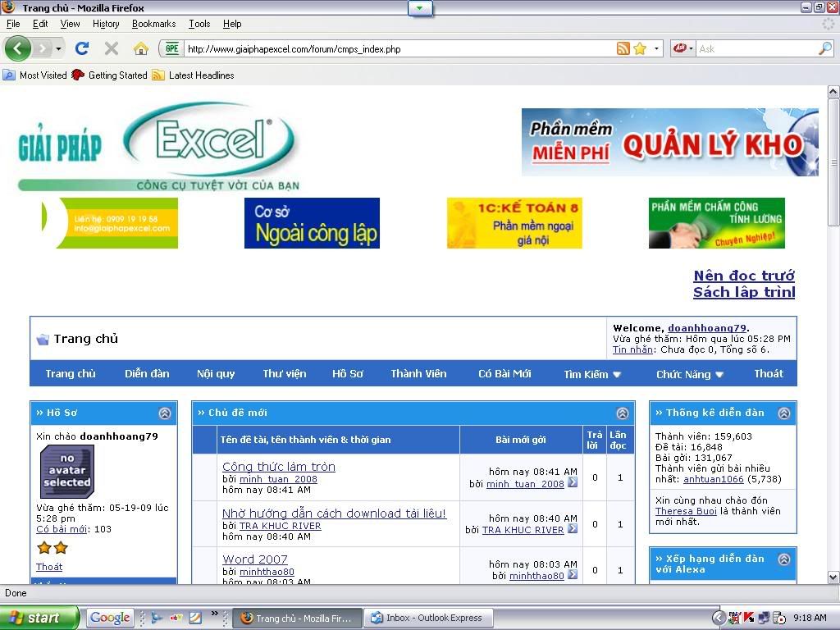The width and height of the screenshot is (840, 630).
Task: Go to Diễn đàn in the nav bar
Action: tap(147, 373)
